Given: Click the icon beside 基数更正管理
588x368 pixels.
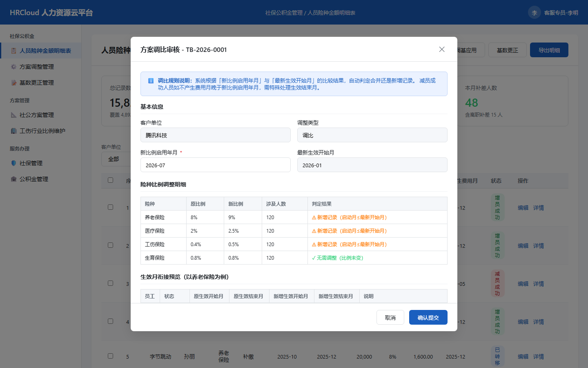Looking at the screenshot, I should coord(13,83).
